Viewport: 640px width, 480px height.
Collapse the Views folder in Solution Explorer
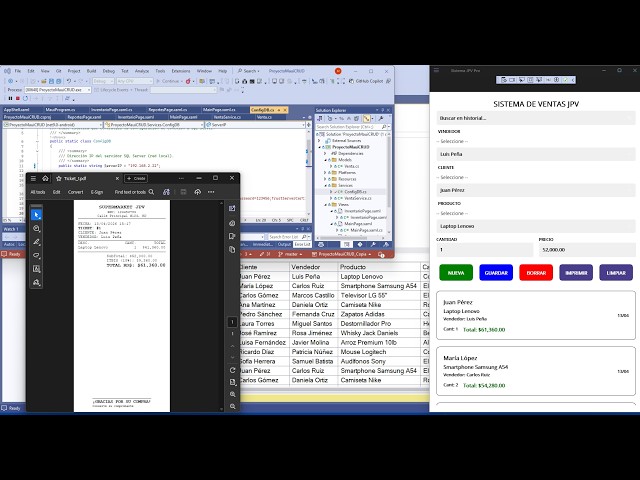(x=325, y=204)
